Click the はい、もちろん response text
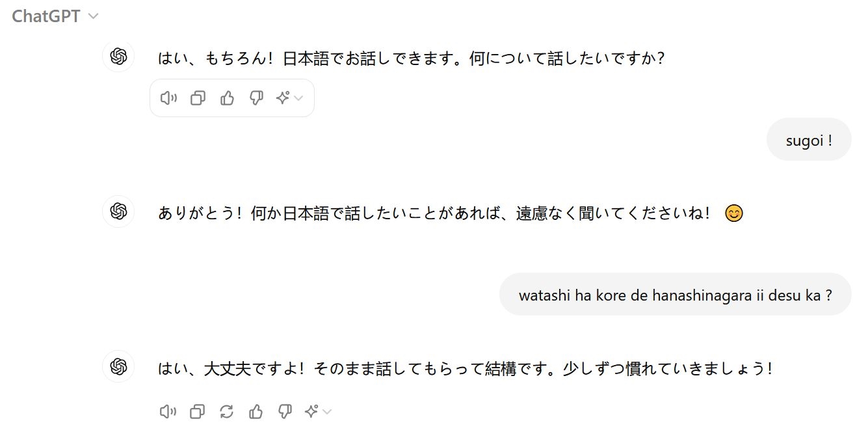The width and height of the screenshot is (868, 432). [x=411, y=59]
